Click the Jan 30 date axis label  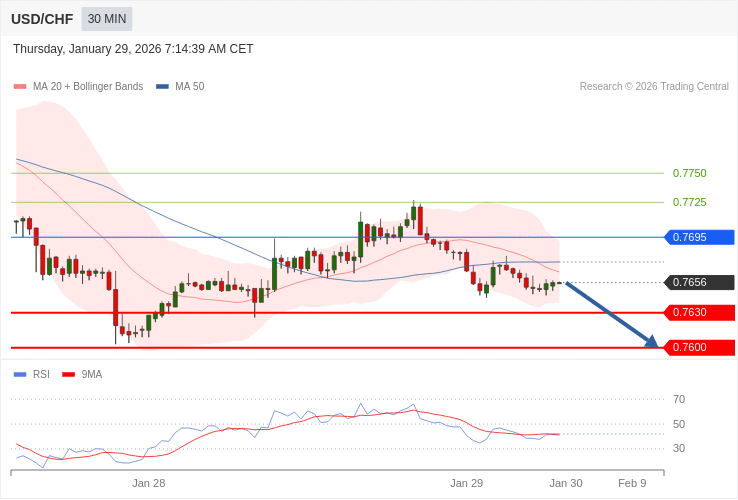(566, 484)
